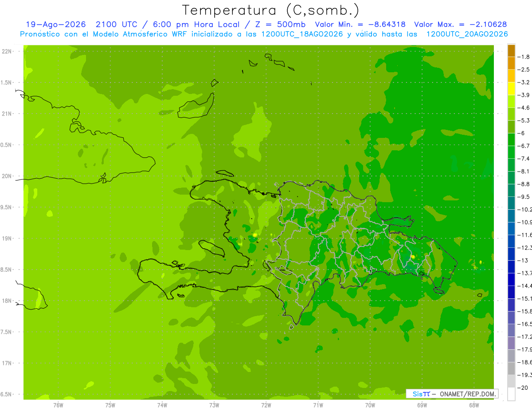This screenshot has height=411, width=532.
Task: Click the '-2.5' color scale label
Action: [x=524, y=70]
